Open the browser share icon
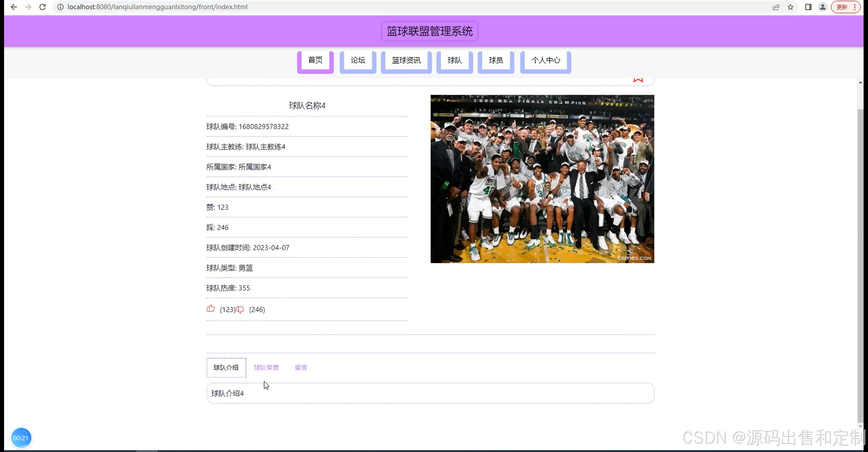This screenshot has height=452, width=868. [x=776, y=7]
